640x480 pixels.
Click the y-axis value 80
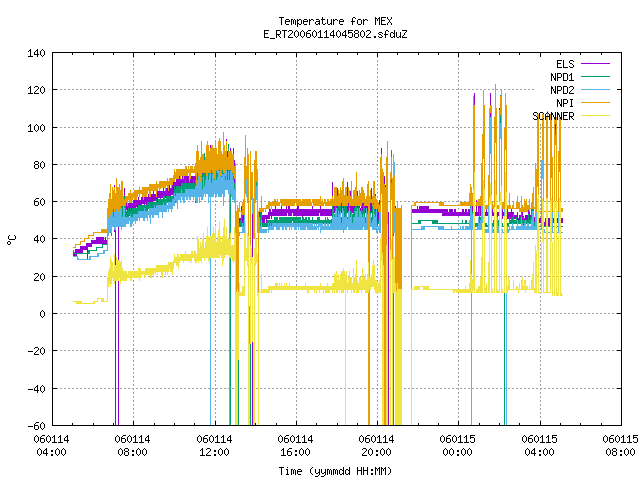click(x=39, y=165)
